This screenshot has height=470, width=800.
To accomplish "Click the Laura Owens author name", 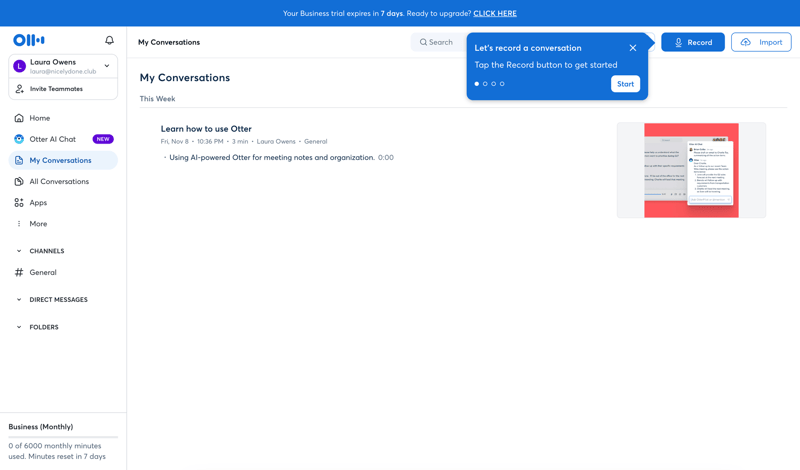I will click(x=276, y=141).
